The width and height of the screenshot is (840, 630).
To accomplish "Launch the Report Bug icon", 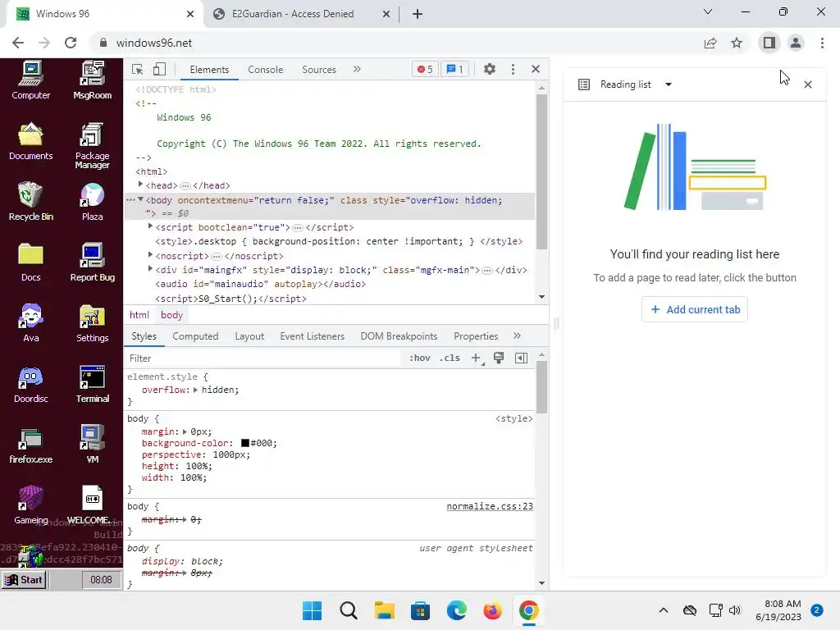I will tap(92, 262).
